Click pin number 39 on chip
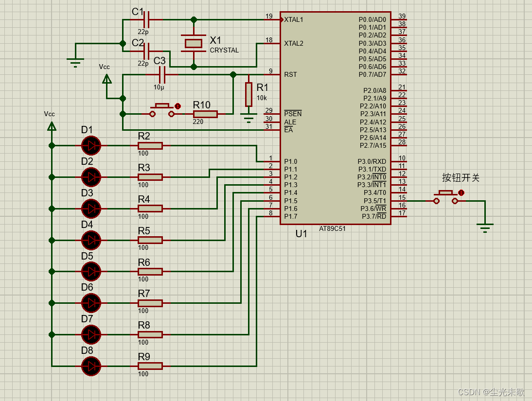Viewport: 532px width, 401px height. point(402,17)
